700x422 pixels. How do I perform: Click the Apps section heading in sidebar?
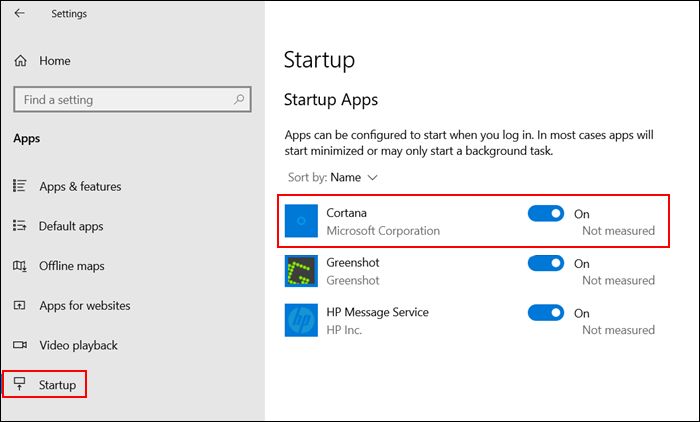pos(26,138)
